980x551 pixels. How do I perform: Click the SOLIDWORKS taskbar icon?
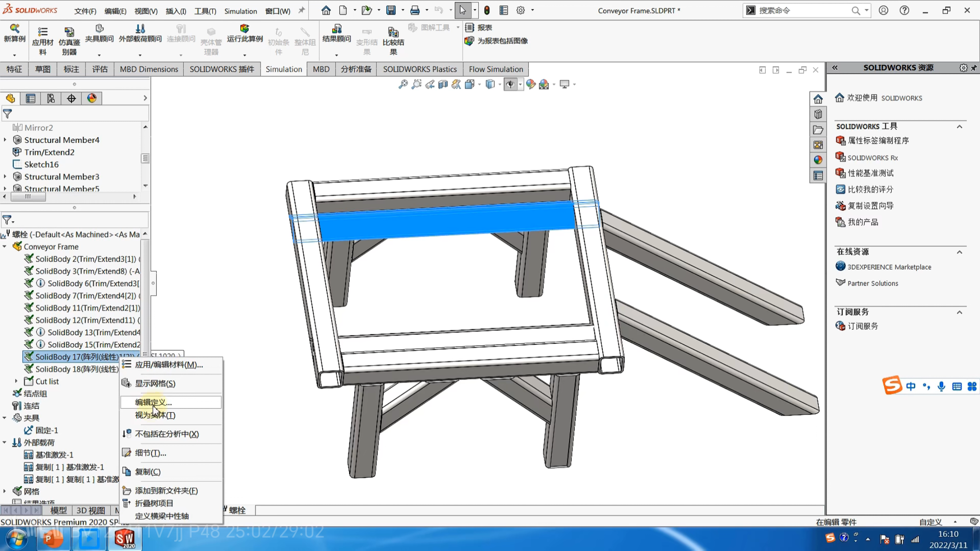(125, 539)
